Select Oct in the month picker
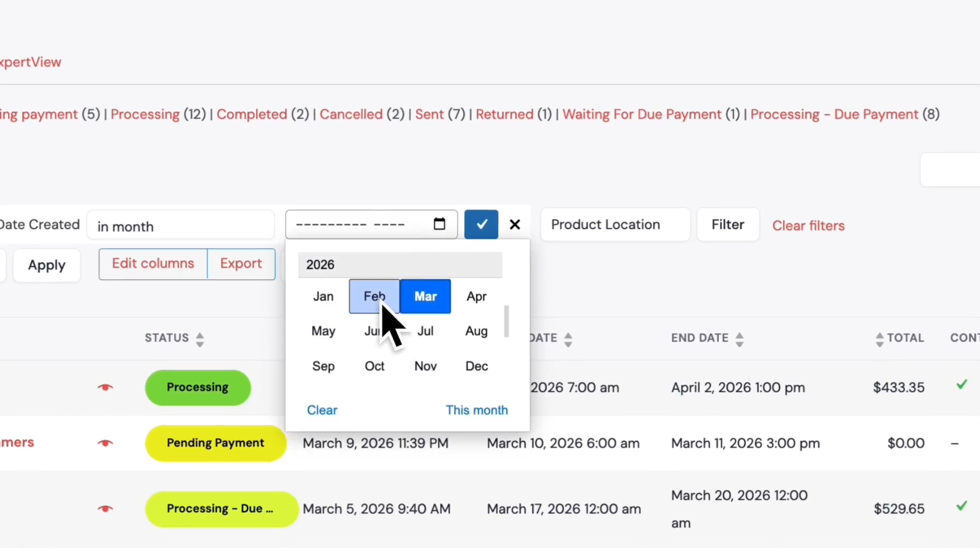 (374, 366)
